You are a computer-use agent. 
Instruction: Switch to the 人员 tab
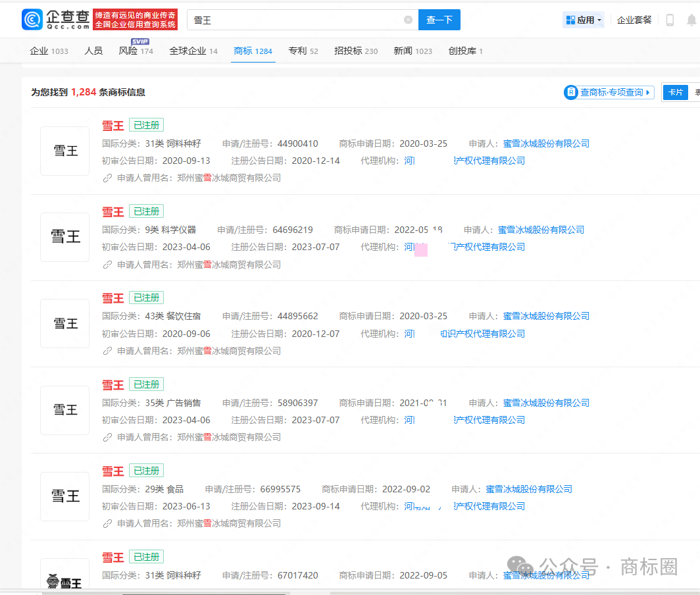pyautogui.click(x=93, y=51)
